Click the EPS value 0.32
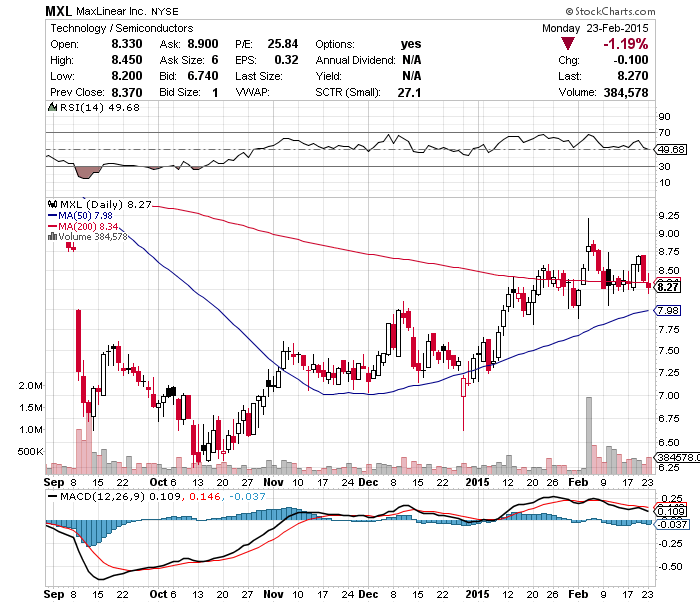 pyautogui.click(x=286, y=60)
